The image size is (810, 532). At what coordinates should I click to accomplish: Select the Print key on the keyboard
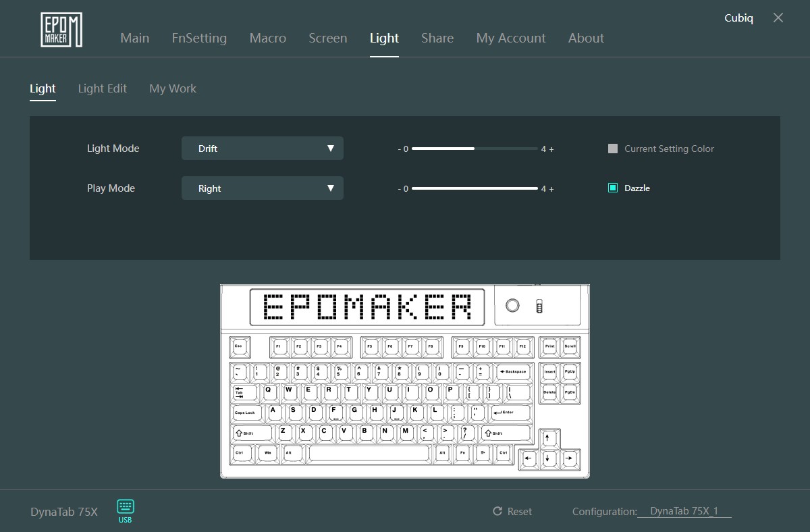point(549,346)
